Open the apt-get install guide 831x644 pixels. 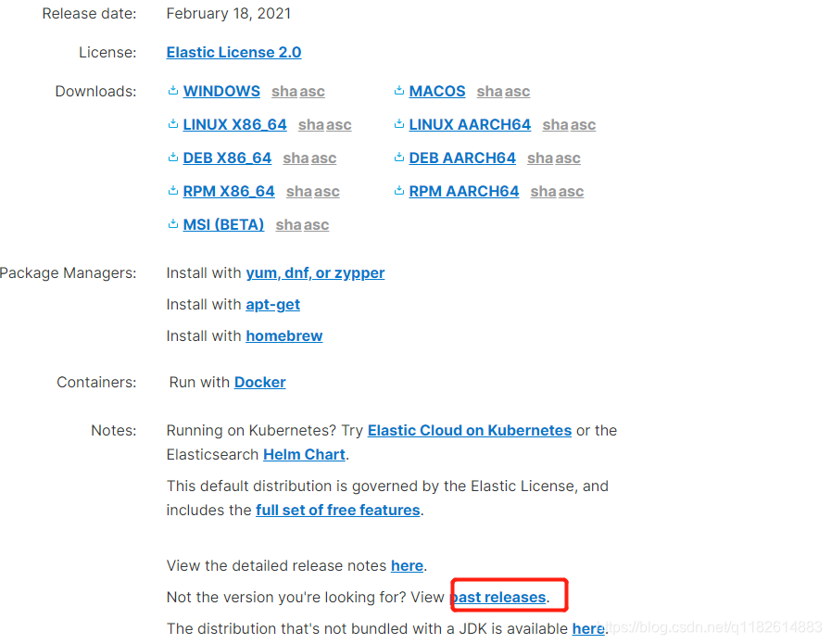(x=273, y=305)
